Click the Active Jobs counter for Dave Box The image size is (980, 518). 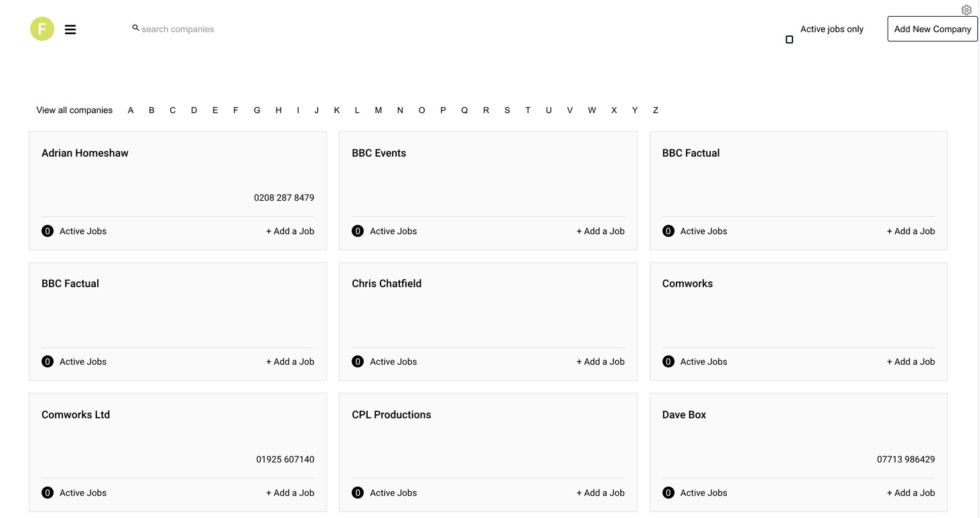(x=669, y=493)
